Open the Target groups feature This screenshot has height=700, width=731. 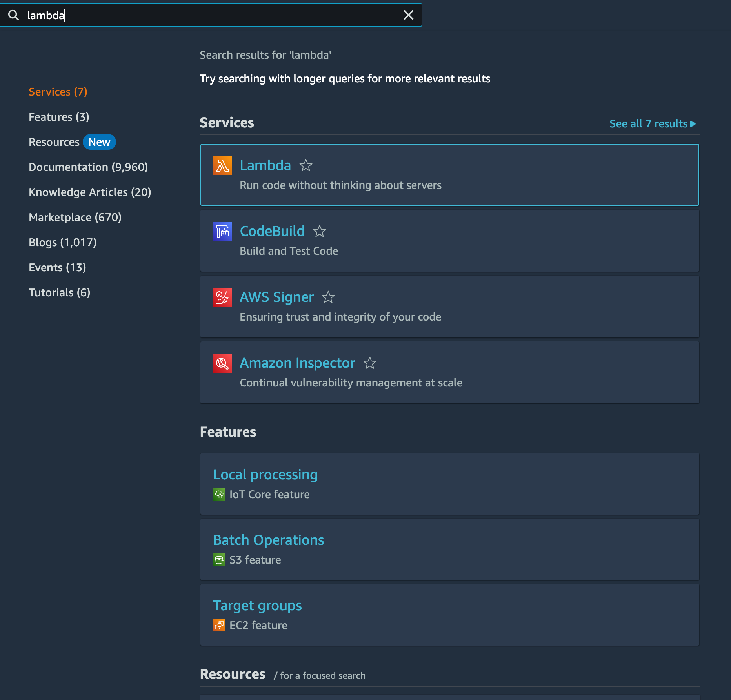[258, 606]
